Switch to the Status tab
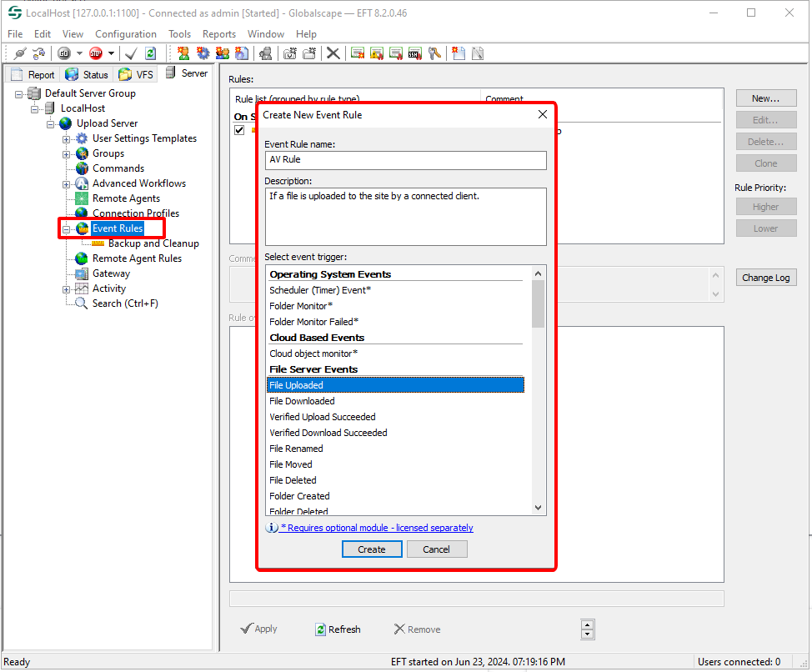This screenshot has height=672, width=812. 87,74
